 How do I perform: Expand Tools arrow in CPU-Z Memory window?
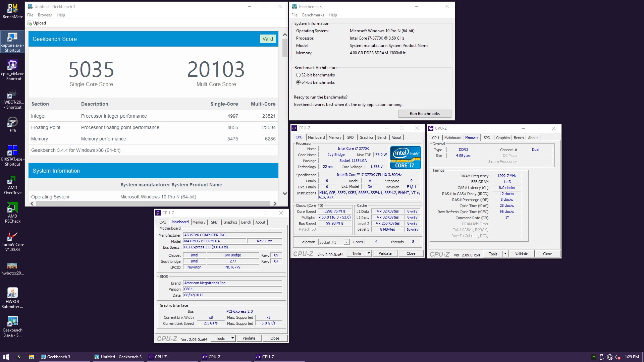505,254
